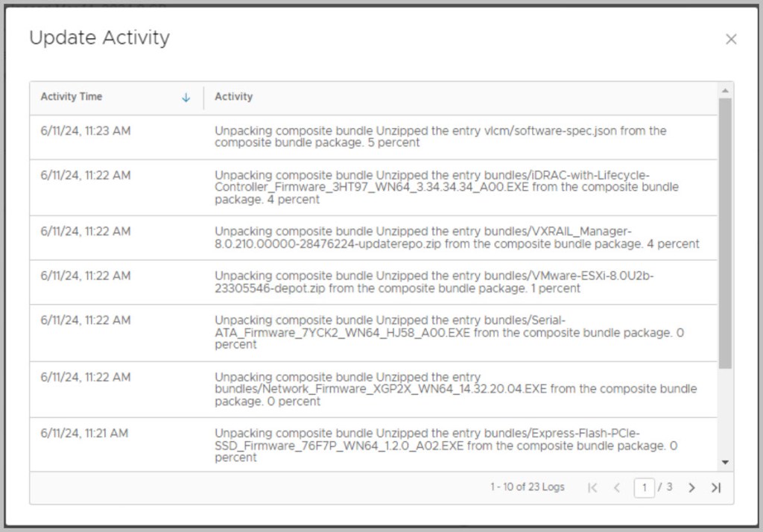The height and width of the screenshot is (532, 763).
Task: Click the Activity Time column header
Action: (72, 97)
